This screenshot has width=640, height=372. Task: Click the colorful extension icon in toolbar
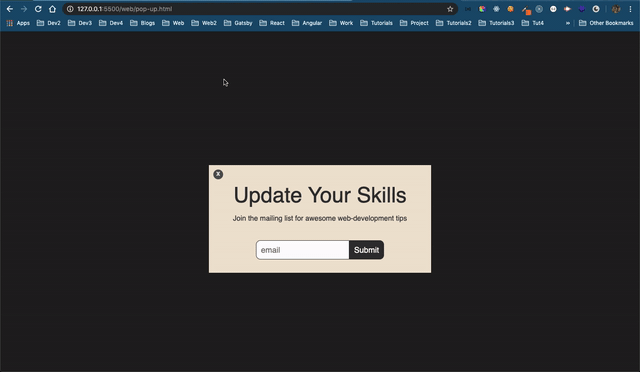pos(482,9)
